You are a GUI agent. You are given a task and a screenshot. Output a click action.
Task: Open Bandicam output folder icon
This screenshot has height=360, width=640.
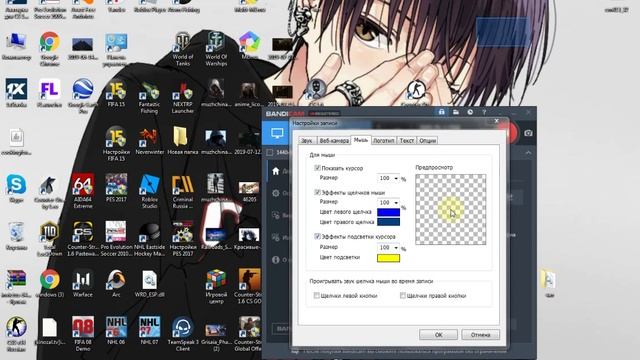[456, 112]
